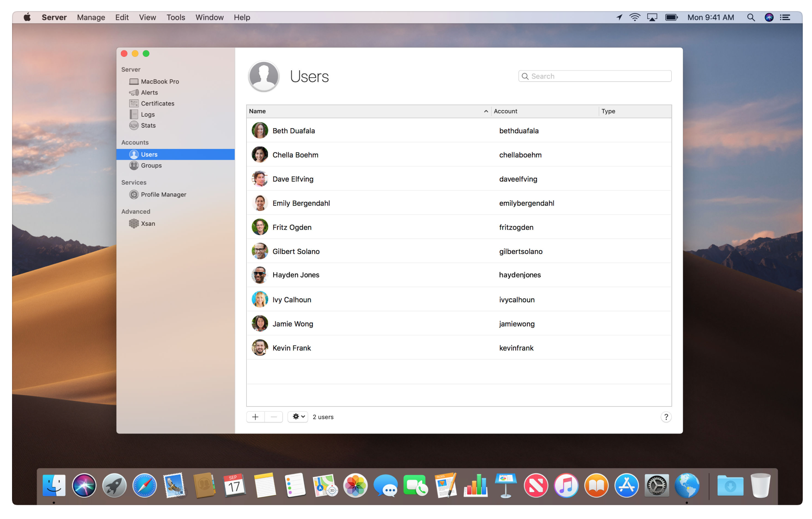Click Gilbert Solano's avatar
812x519 pixels.
pyautogui.click(x=260, y=251)
